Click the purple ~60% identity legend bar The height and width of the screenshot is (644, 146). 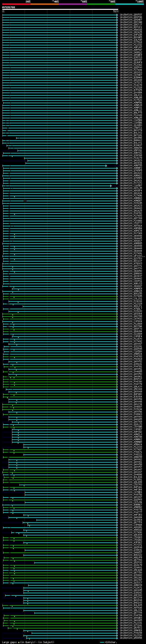(73, 4)
